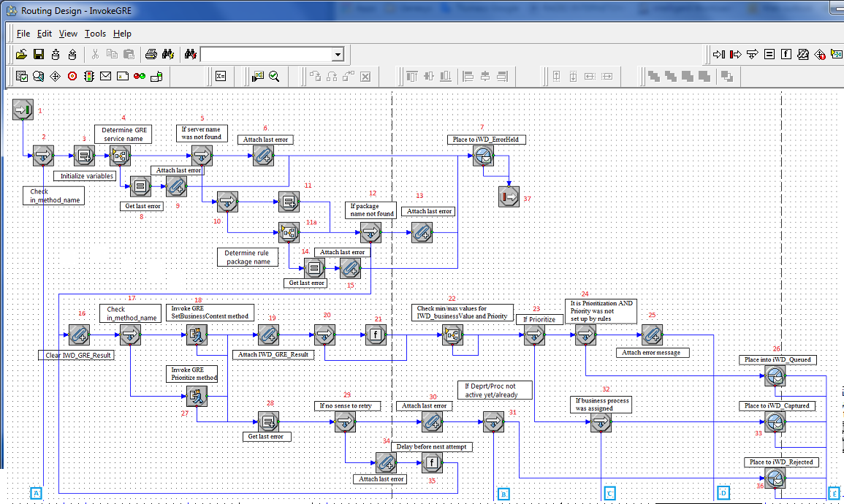The width and height of the screenshot is (844, 504).
Task: Select the entry start node numbered 1
Action: (23, 110)
